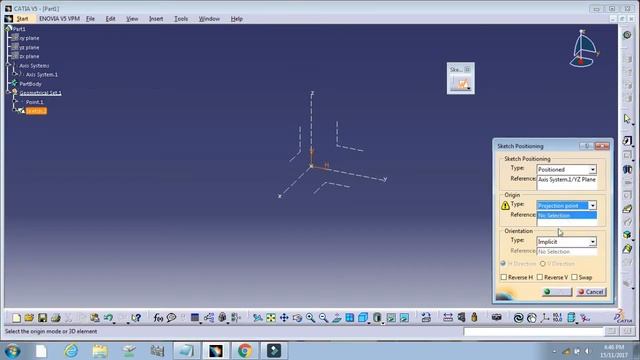Open a file with the folder icon

click(x=29, y=318)
